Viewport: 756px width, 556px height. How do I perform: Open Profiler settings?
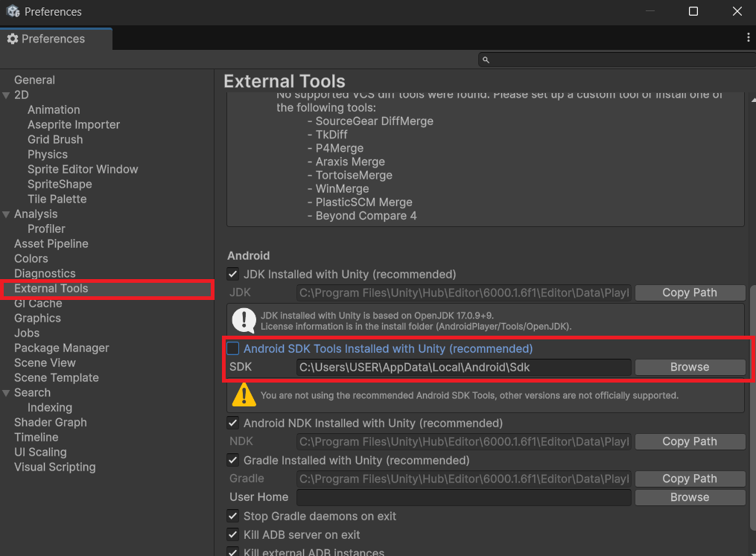click(46, 229)
